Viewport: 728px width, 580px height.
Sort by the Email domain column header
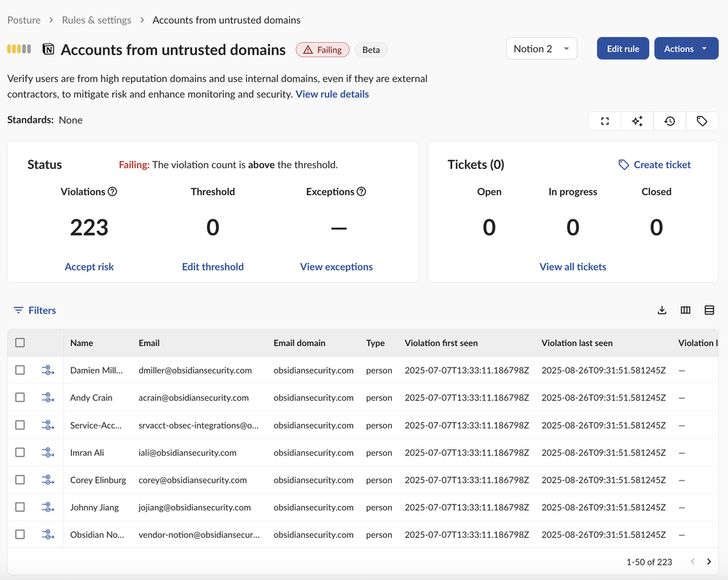pyautogui.click(x=299, y=343)
